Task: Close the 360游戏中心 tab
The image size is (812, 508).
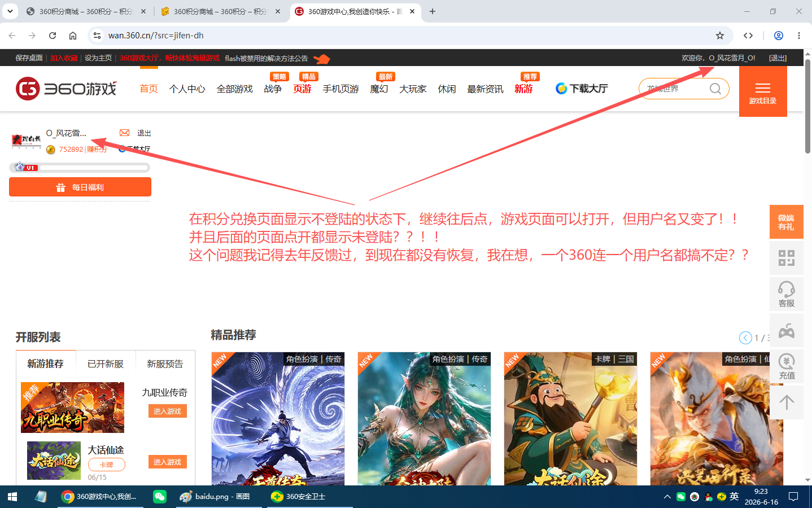Action: pyautogui.click(x=412, y=11)
